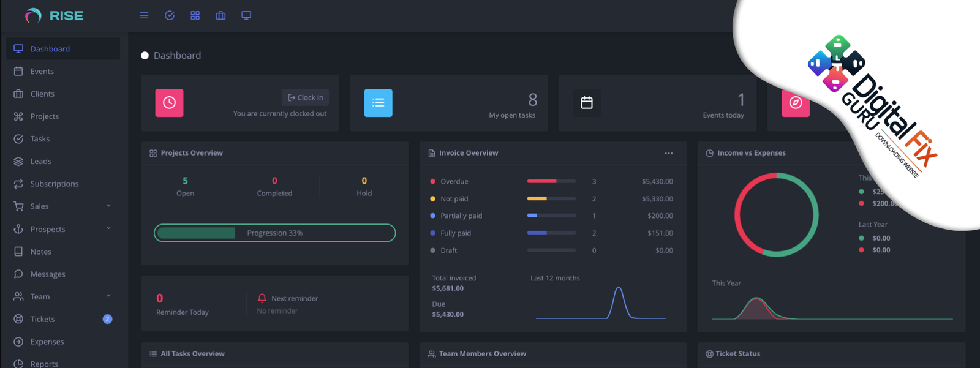Click the RISE logo
The height and width of the screenshot is (368, 980).
point(54,16)
